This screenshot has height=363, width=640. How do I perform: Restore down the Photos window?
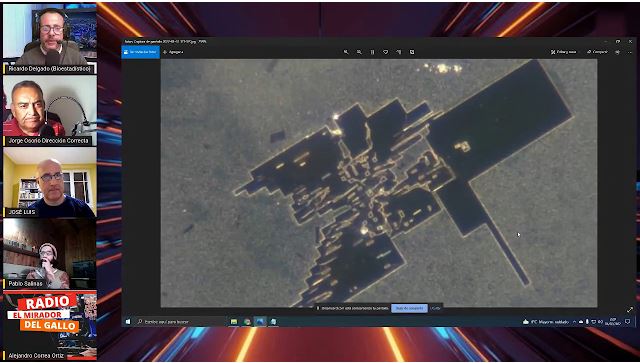[618, 41]
